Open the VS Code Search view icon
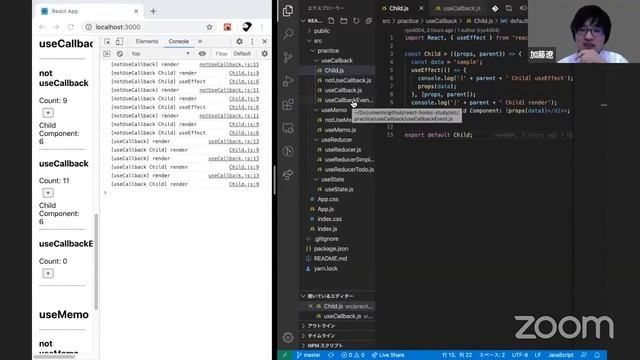The height and width of the screenshot is (360, 640). point(288,33)
